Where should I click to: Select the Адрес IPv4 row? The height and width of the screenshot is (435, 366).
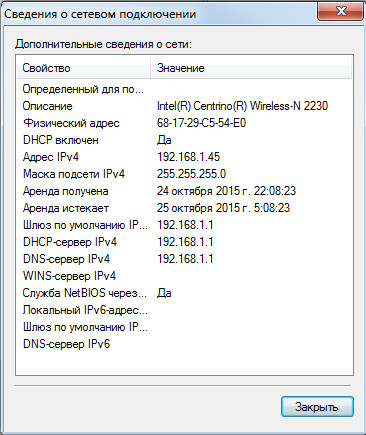point(184,157)
